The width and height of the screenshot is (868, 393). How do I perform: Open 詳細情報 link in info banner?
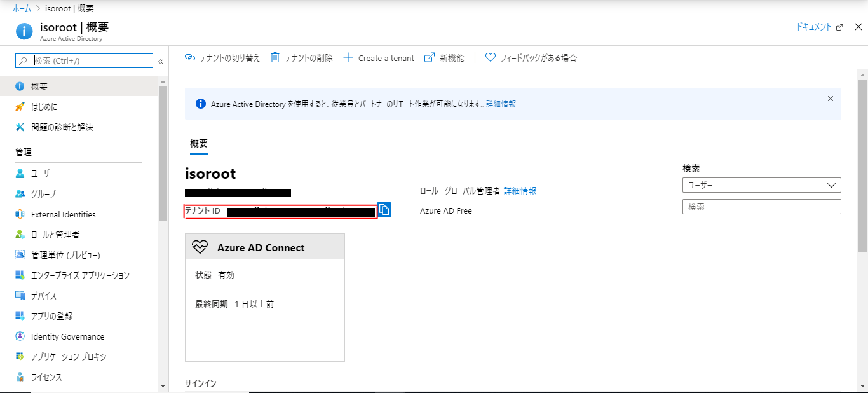tap(501, 104)
